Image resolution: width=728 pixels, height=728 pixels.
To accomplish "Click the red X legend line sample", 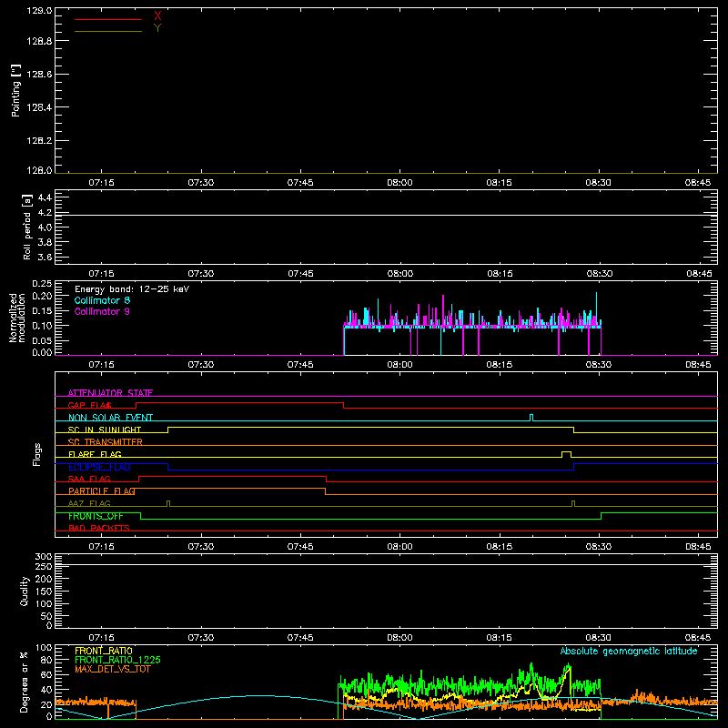I will pyautogui.click(x=108, y=19).
